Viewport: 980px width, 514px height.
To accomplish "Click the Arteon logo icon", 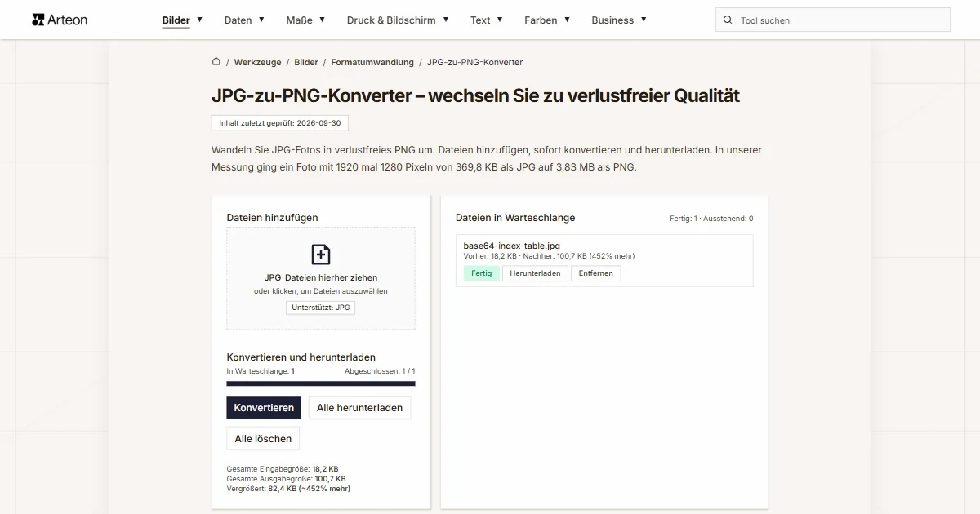I will click(x=38, y=20).
